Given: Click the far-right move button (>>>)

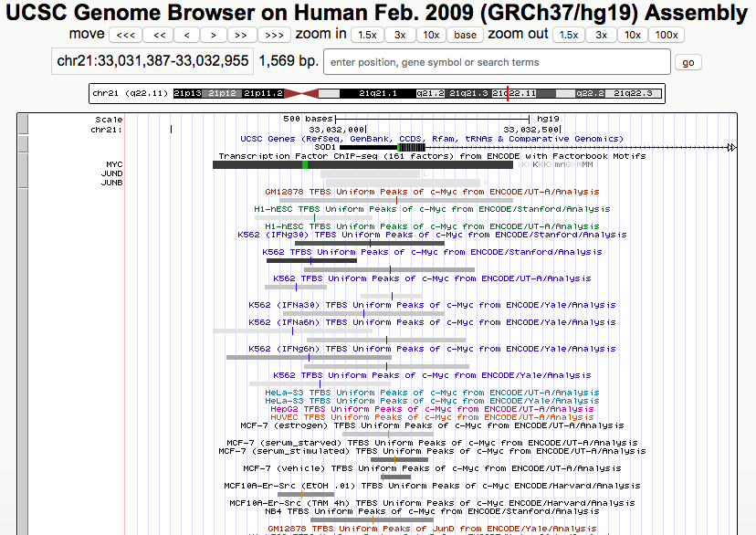Looking at the screenshot, I should tap(274, 35).
